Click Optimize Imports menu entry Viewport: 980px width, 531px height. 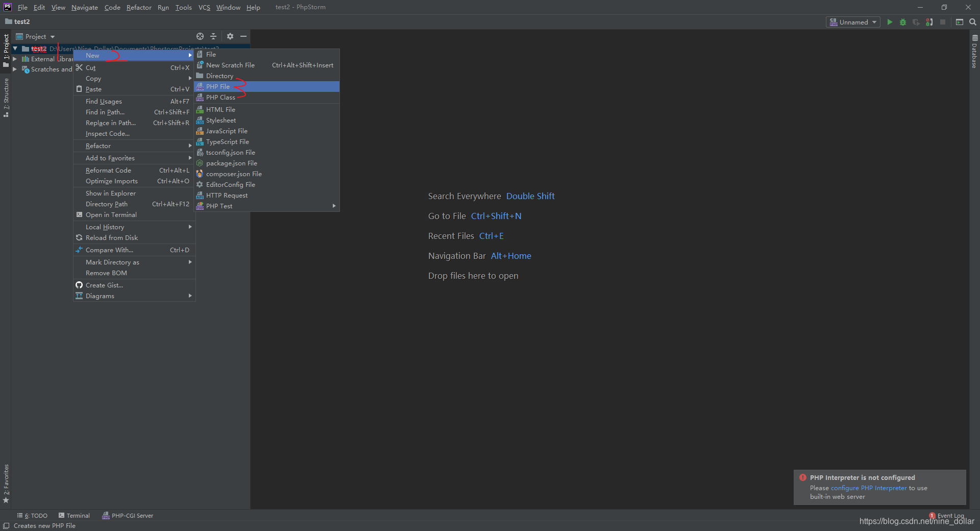[134, 181]
